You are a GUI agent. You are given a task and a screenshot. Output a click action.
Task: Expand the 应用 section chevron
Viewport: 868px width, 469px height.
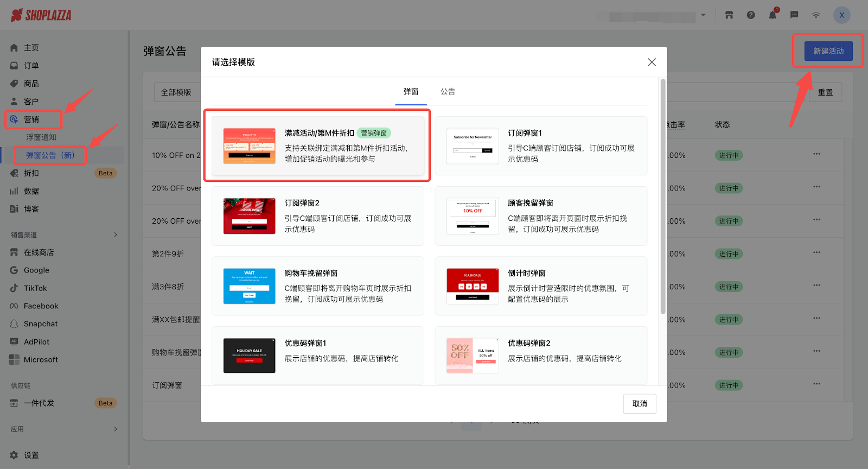tap(116, 429)
